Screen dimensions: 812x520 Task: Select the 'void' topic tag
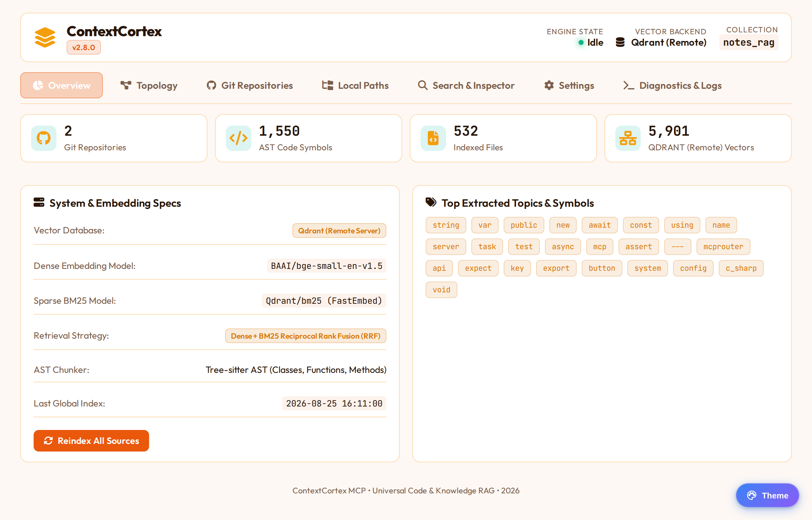[x=442, y=290]
